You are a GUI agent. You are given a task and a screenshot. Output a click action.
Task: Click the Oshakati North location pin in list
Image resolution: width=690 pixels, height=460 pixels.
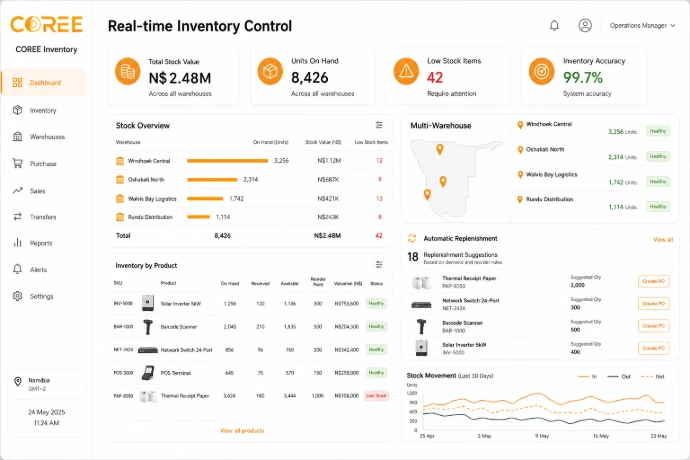[520, 150]
